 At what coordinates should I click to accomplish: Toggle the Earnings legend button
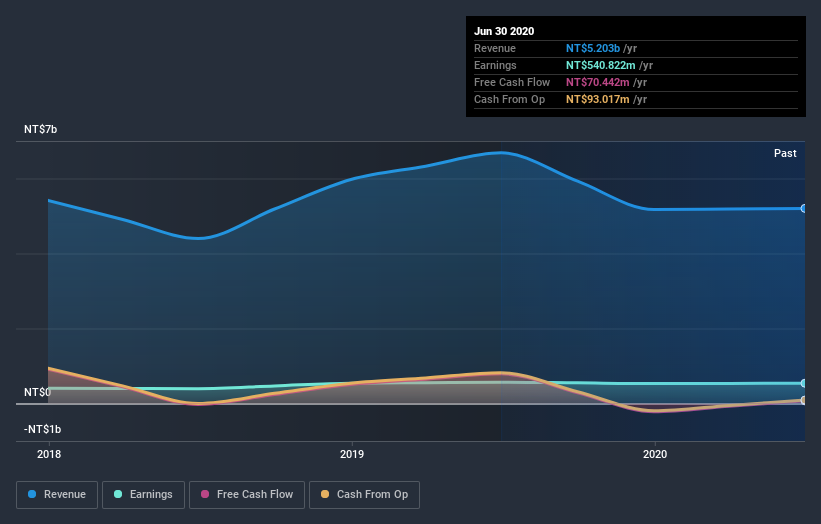(143, 495)
